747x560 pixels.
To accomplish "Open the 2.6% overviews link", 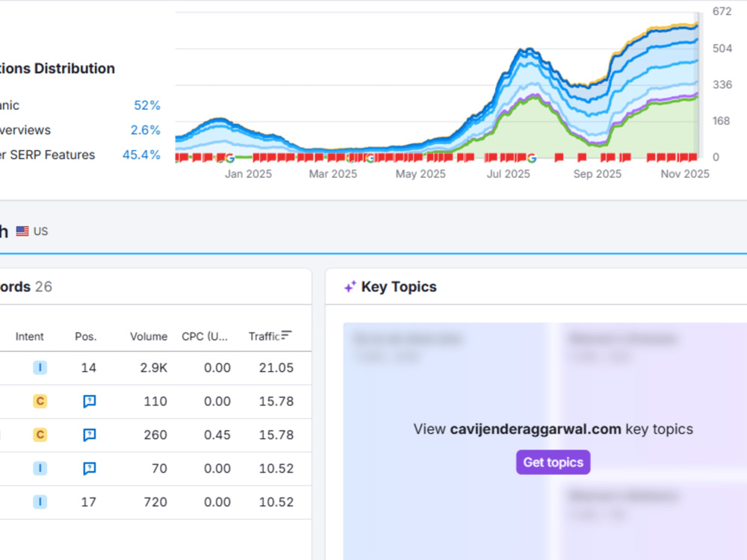I will [x=146, y=130].
